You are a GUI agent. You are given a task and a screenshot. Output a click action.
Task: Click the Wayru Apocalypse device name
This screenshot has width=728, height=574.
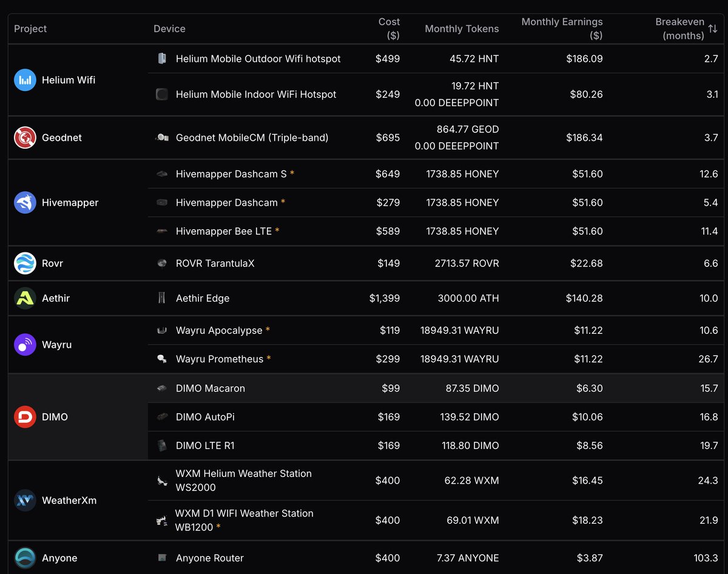click(219, 330)
